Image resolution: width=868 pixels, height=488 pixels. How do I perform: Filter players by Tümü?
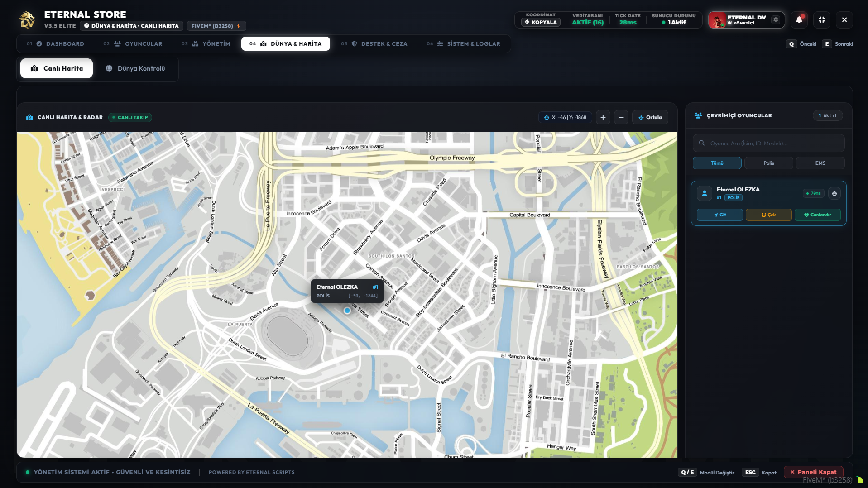point(717,163)
